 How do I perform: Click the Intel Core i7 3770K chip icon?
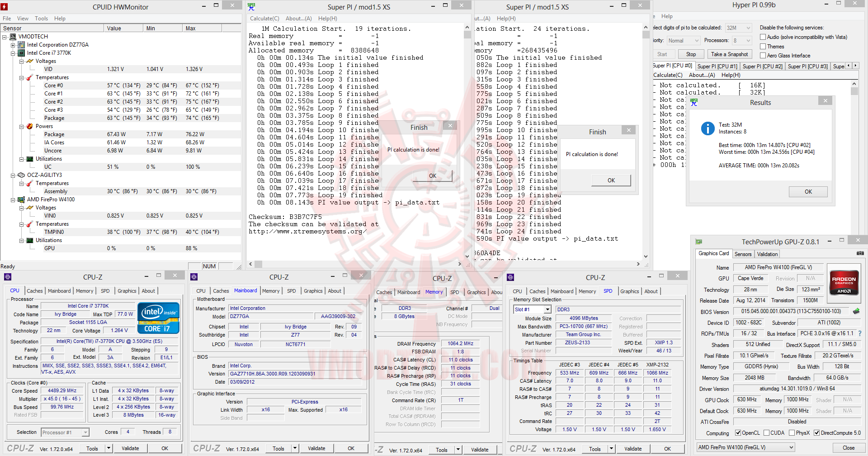pyautogui.click(x=21, y=53)
